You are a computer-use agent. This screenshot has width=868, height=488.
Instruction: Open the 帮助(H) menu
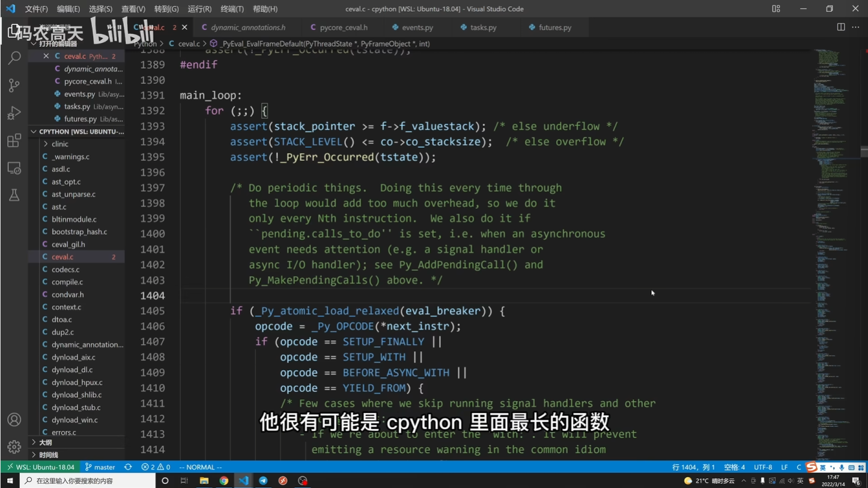pyautogui.click(x=265, y=9)
